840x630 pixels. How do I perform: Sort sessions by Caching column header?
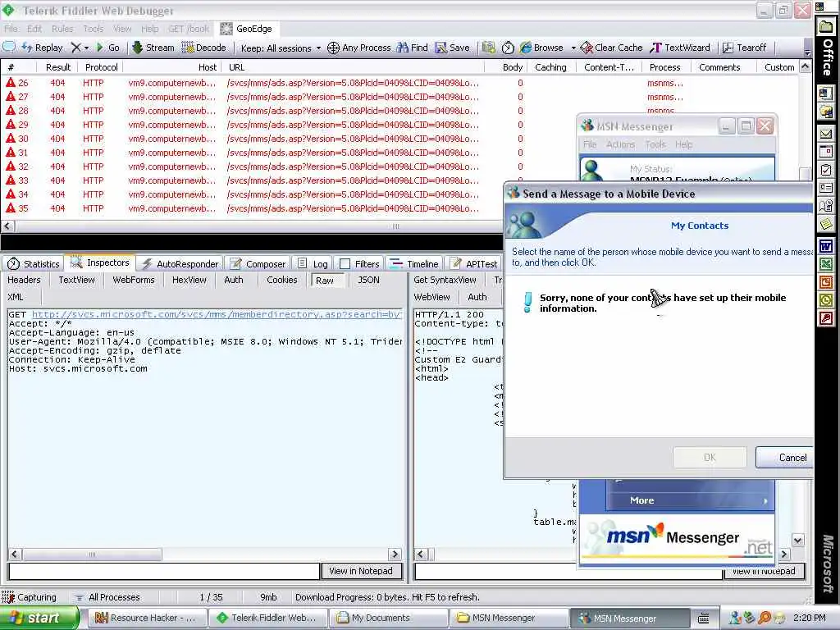pos(550,67)
